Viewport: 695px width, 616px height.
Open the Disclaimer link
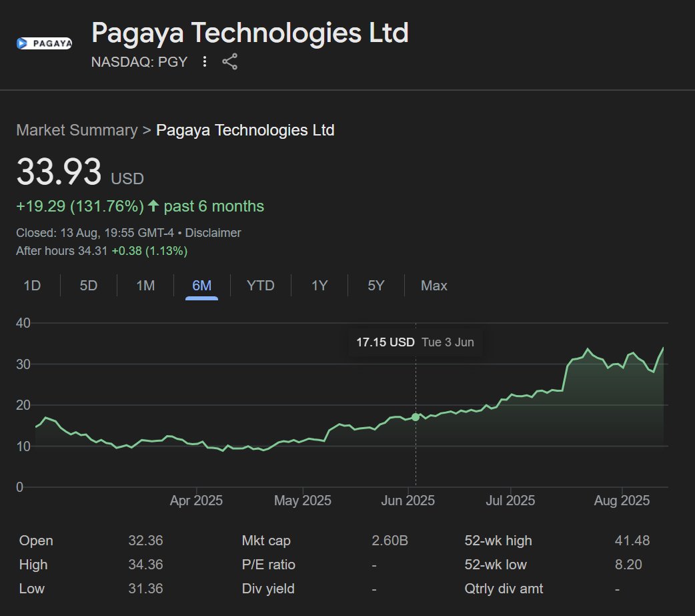(215, 233)
